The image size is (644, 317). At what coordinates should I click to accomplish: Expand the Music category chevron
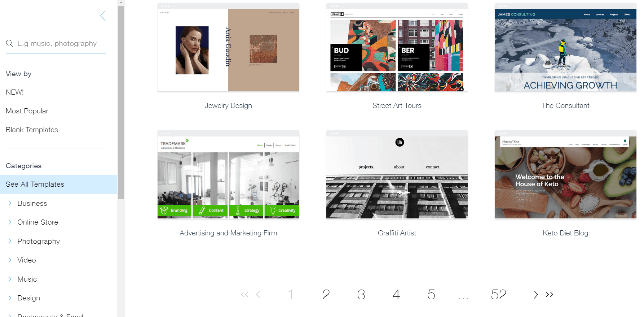[10, 279]
